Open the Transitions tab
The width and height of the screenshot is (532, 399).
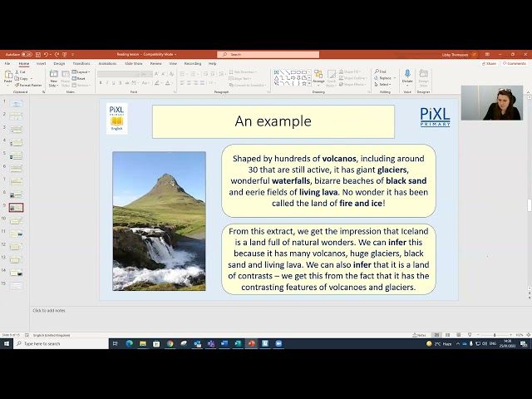pos(81,63)
